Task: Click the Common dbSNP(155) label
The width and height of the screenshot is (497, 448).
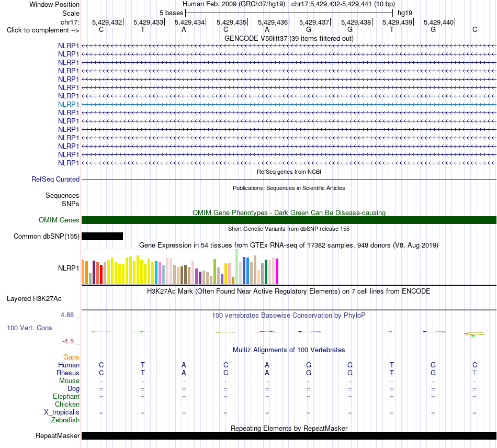Action: pos(47,236)
